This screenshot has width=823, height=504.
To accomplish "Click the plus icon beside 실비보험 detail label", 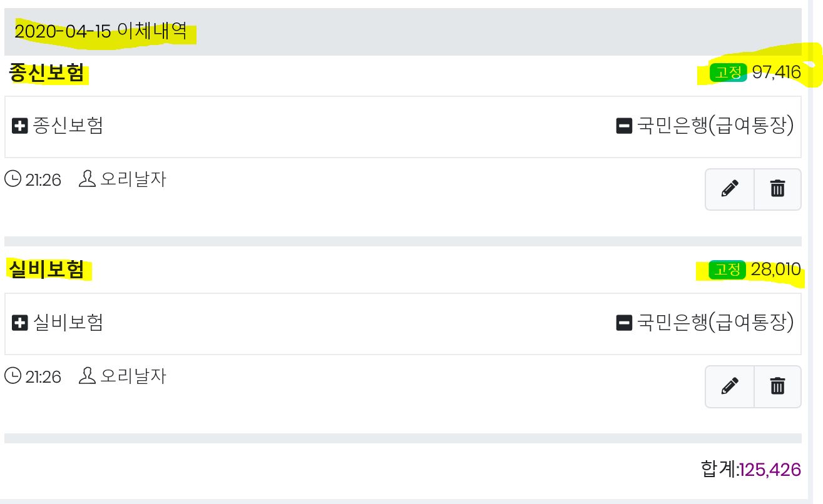I will tap(20, 323).
